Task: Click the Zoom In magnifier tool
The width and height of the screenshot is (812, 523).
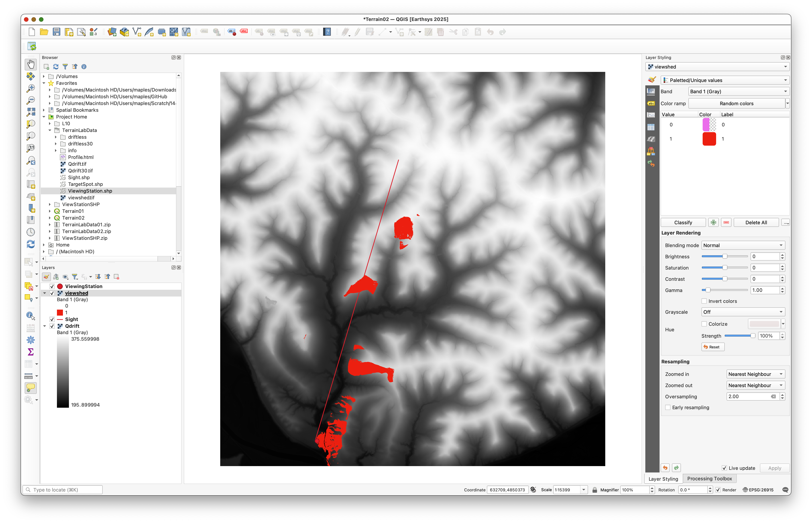Action: (x=31, y=88)
